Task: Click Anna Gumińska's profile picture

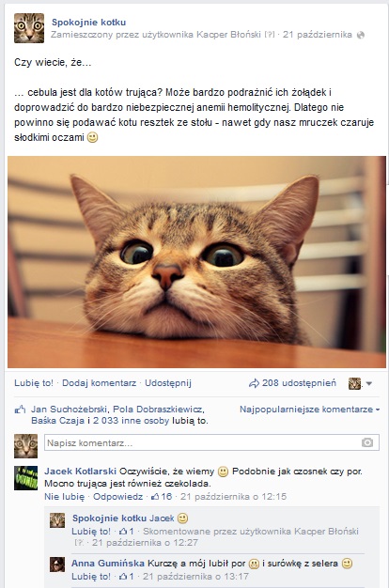Action: [x=57, y=565]
